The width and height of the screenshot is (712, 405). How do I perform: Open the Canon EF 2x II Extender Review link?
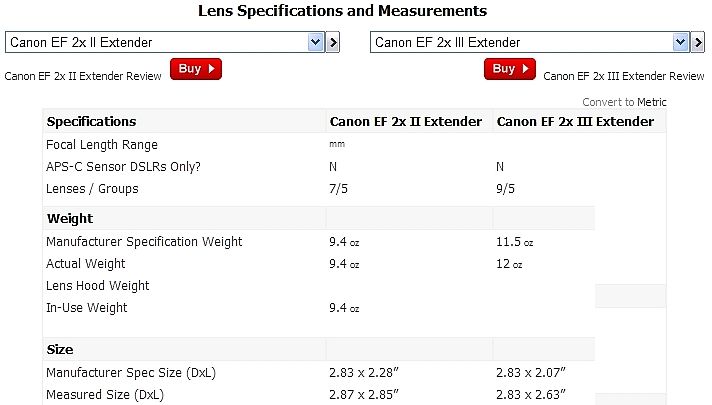pyautogui.click(x=83, y=75)
